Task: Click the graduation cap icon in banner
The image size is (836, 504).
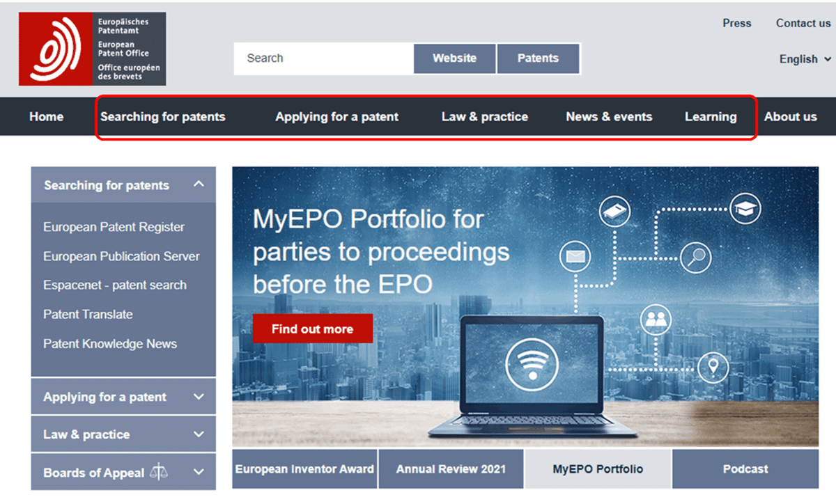Action: click(745, 207)
